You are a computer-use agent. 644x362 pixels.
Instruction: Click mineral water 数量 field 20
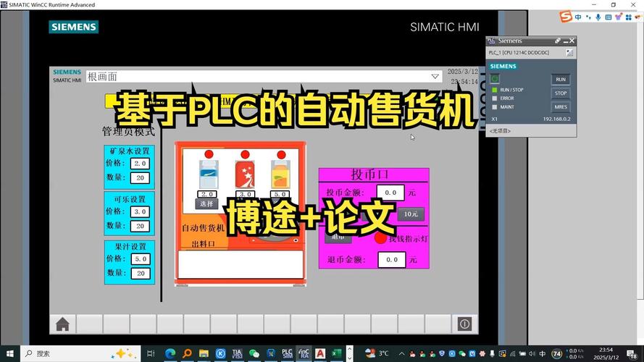pyautogui.click(x=140, y=177)
